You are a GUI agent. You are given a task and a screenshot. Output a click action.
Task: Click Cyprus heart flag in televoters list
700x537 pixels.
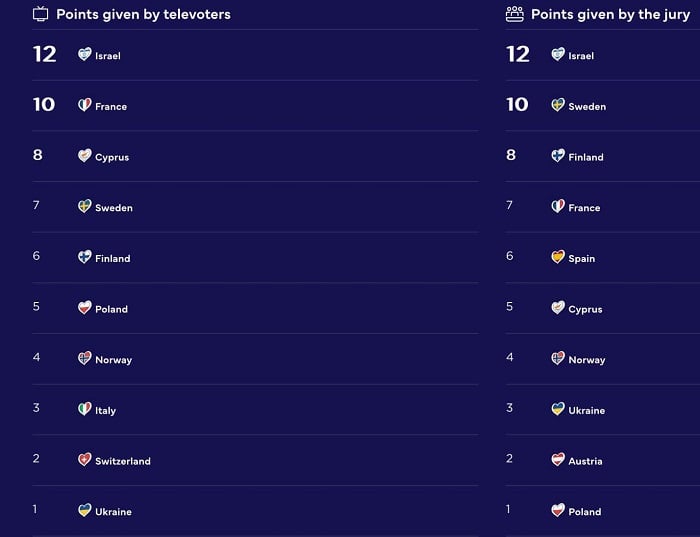[85, 156]
